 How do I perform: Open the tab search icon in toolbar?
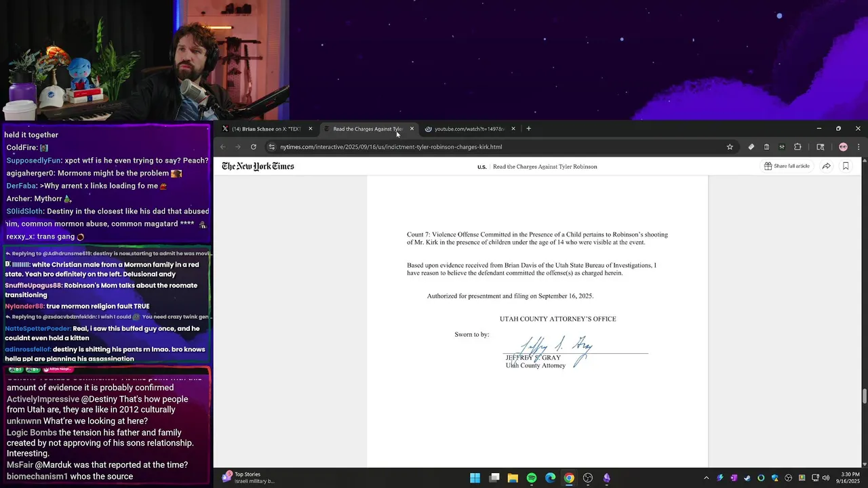coord(820,146)
